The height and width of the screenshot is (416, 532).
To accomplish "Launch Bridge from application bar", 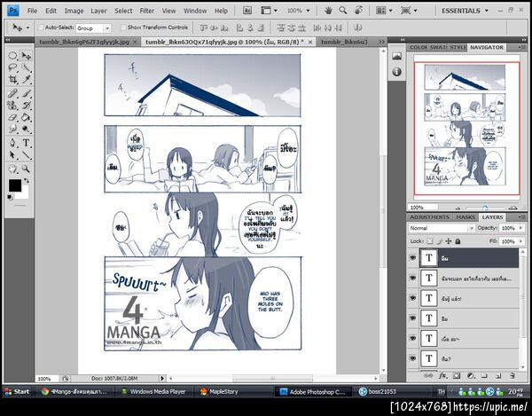I will (x=247, y=11).
